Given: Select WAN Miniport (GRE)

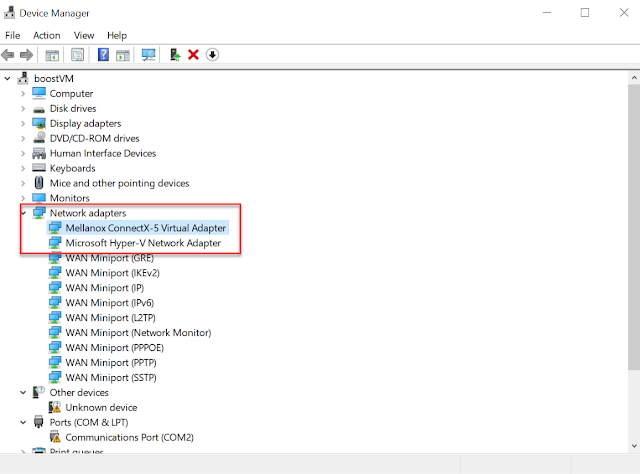Looking at the screenshot, I should point(109,258).
